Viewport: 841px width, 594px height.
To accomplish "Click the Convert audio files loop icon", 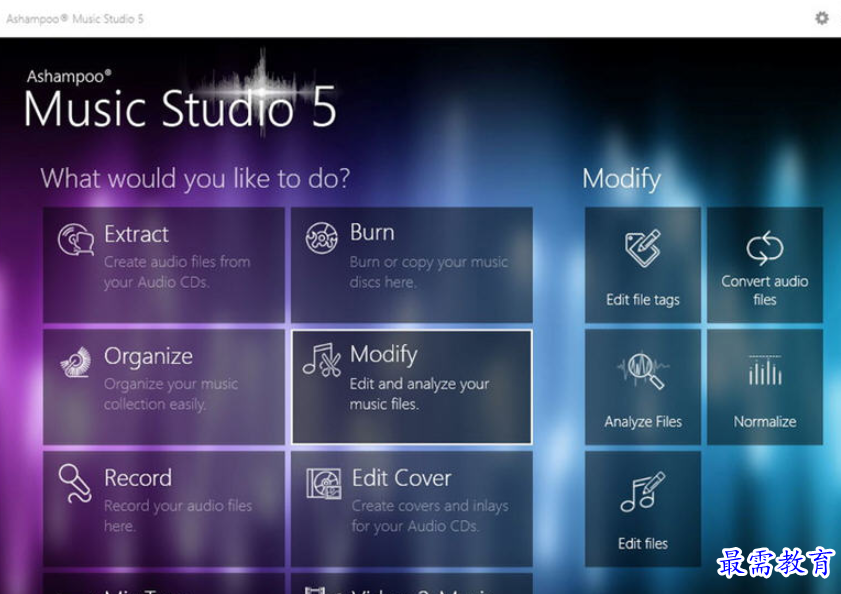I will (x=764, y=248).
